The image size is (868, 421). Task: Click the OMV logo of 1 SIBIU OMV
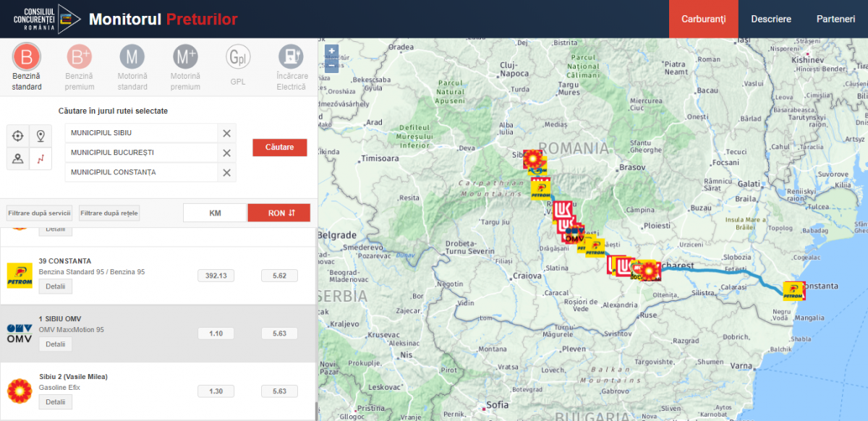[20, 333]
